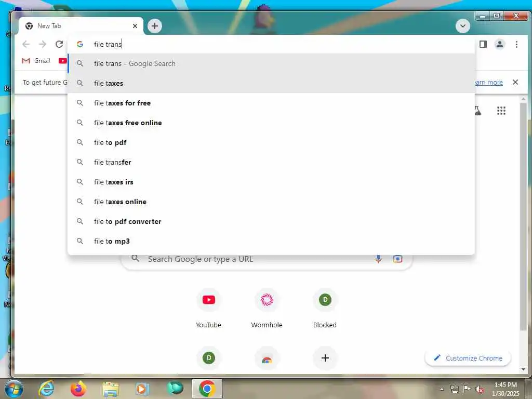Image resolution: width=532 pixels, height=399 pixels.
Task: Launch Internet Explorer from taskbar
Action: pyautogui.click(x=46, y=389)
